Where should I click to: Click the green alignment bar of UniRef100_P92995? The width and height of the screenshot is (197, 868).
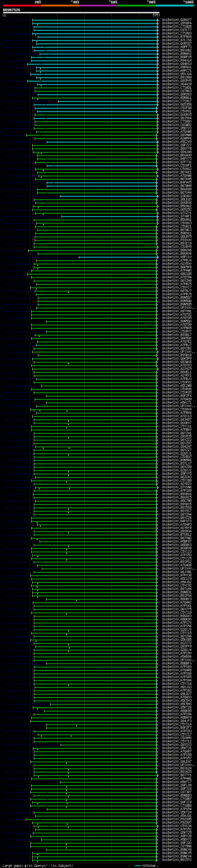click(x=92, y=819)
